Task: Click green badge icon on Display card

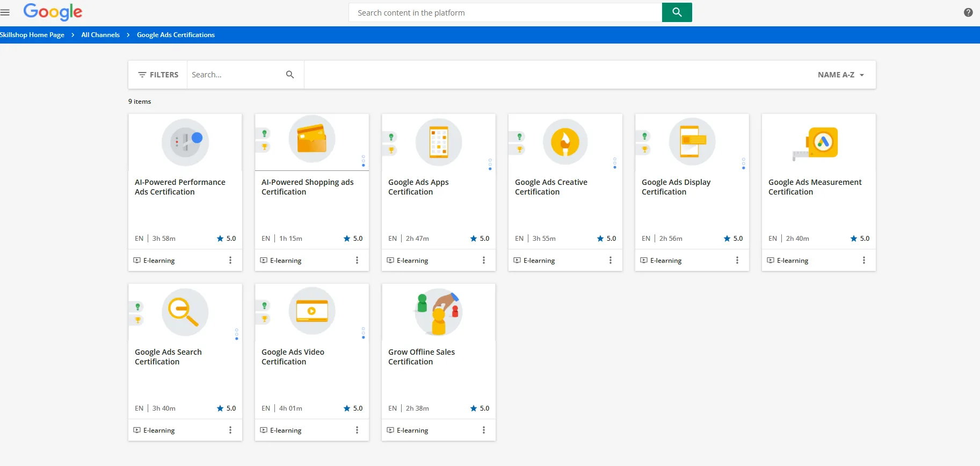Action: tap(644, 136)
